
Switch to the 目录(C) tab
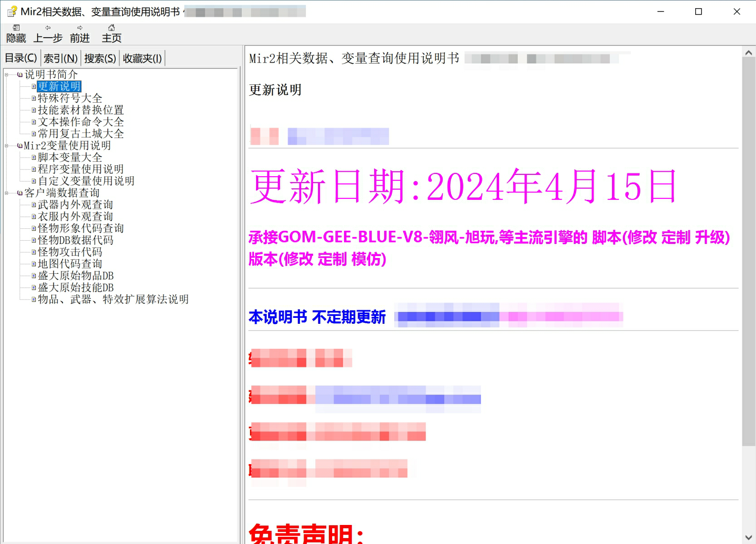21,58
